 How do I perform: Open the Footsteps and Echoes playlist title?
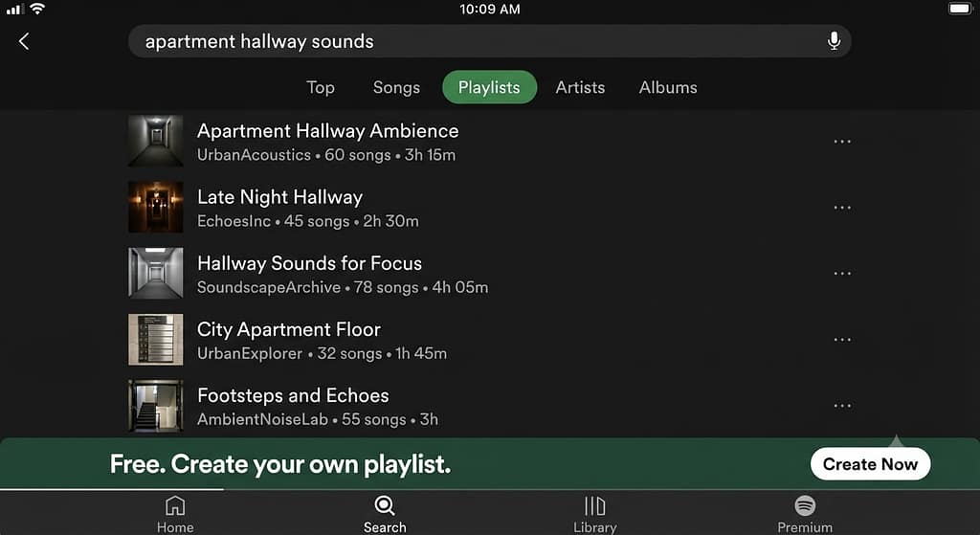293,395
